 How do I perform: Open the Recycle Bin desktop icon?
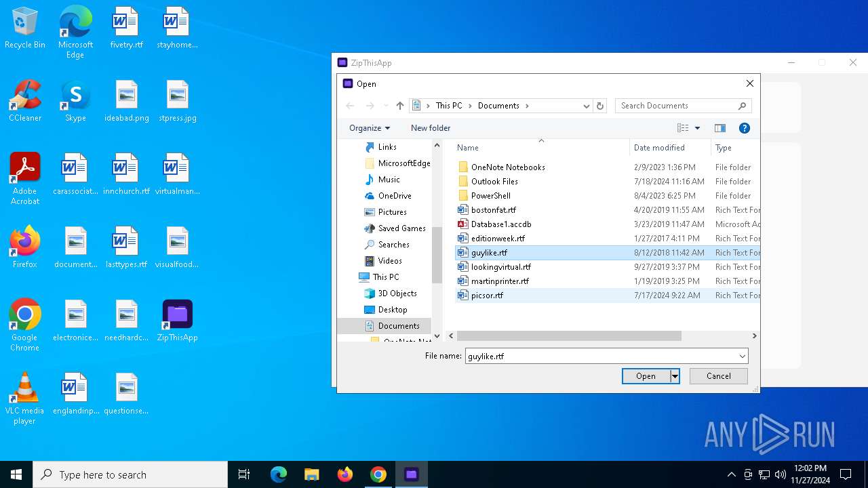(25, 28)
